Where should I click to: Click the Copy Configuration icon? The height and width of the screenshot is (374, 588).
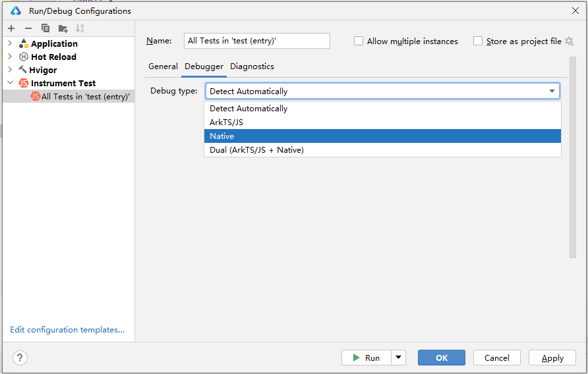45,28
